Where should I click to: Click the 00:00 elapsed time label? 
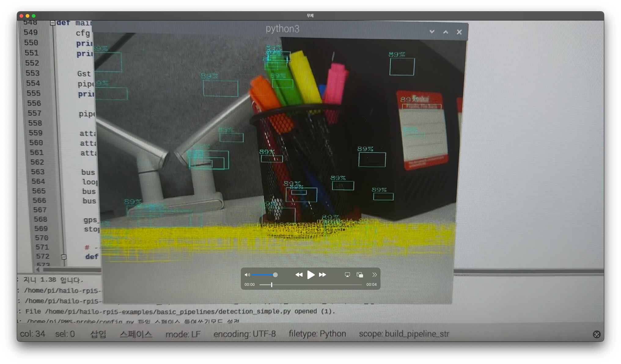click(x=249, y=285)
